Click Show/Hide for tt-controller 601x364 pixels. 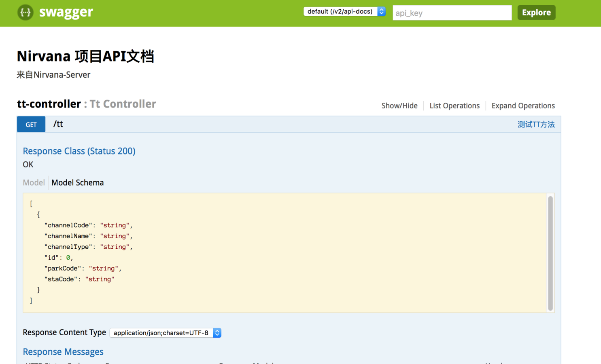(x=399, y=106)
